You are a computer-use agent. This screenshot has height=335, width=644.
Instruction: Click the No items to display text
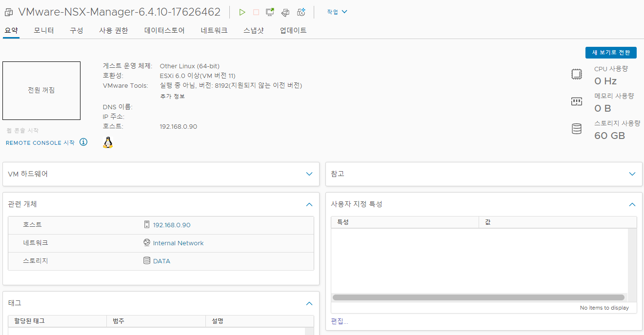tap(604, 308)
